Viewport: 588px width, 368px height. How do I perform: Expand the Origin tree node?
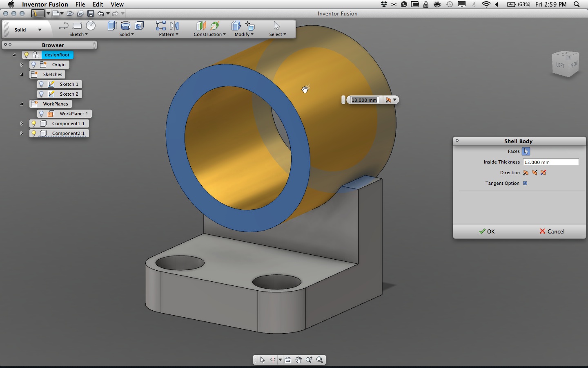click(x=22, y=65)
